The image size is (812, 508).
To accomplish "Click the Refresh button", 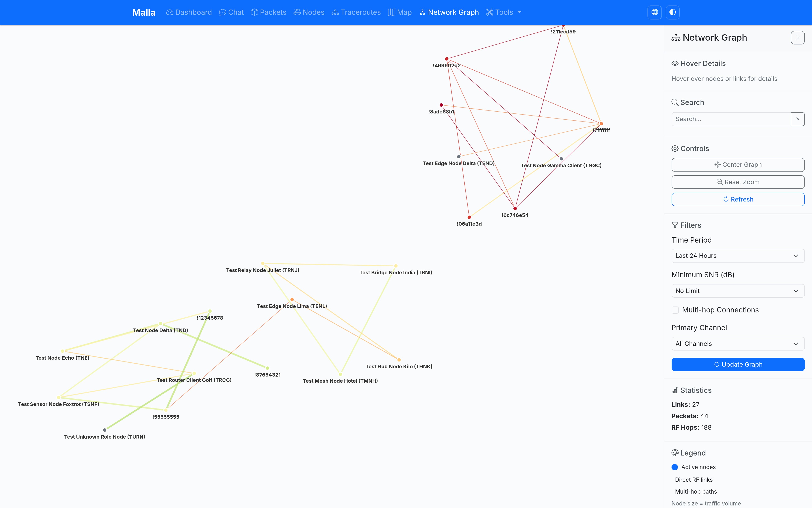I will tap(738, 199).
